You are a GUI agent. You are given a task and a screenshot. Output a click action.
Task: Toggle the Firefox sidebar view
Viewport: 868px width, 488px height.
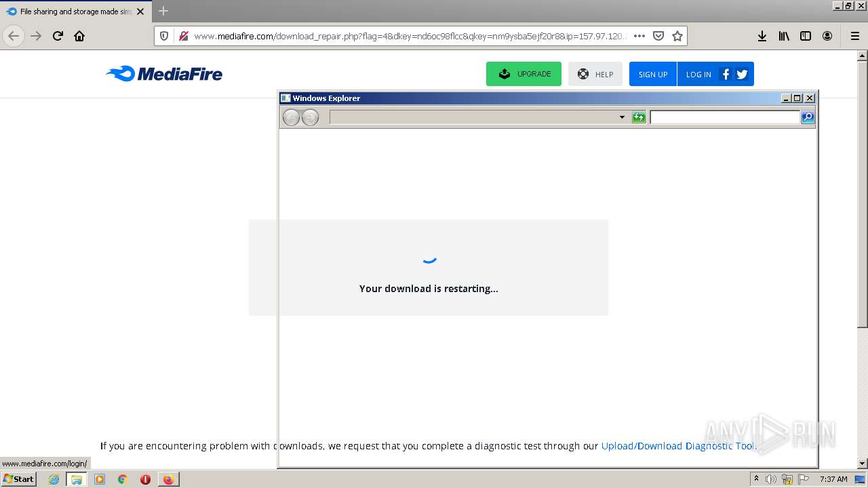[806, 36]
